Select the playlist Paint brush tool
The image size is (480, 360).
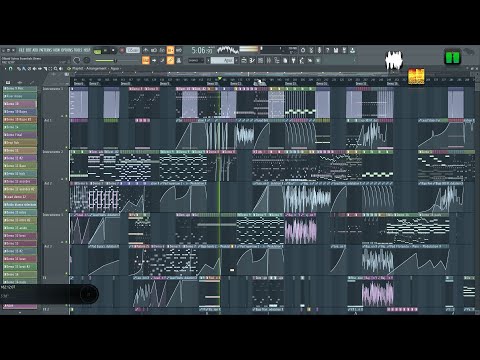[24, 68]
